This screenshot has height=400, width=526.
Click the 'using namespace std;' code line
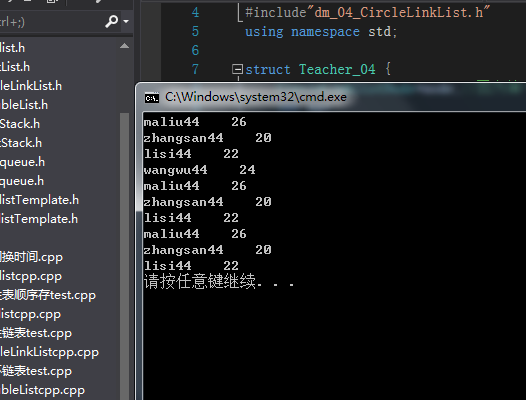pyautogui.click(x=321, y=32)
